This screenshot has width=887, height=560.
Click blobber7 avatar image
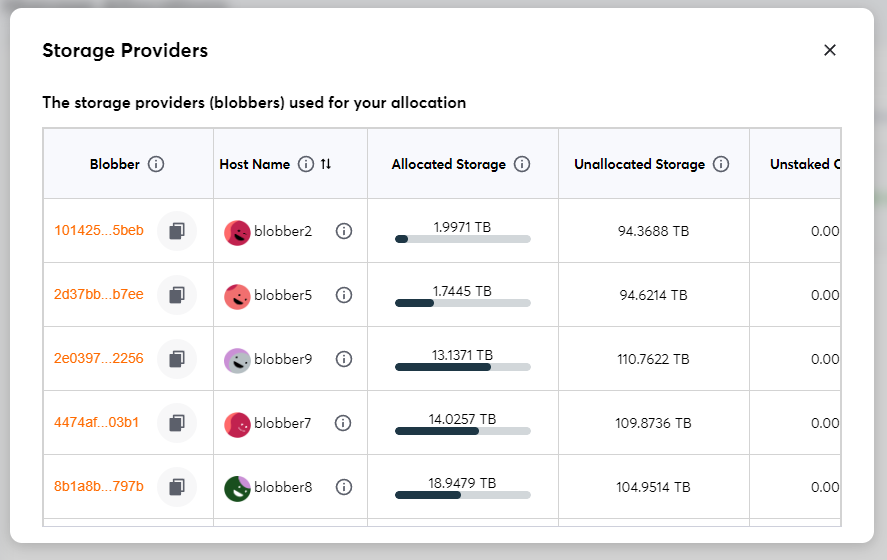[x=237, y=424]
